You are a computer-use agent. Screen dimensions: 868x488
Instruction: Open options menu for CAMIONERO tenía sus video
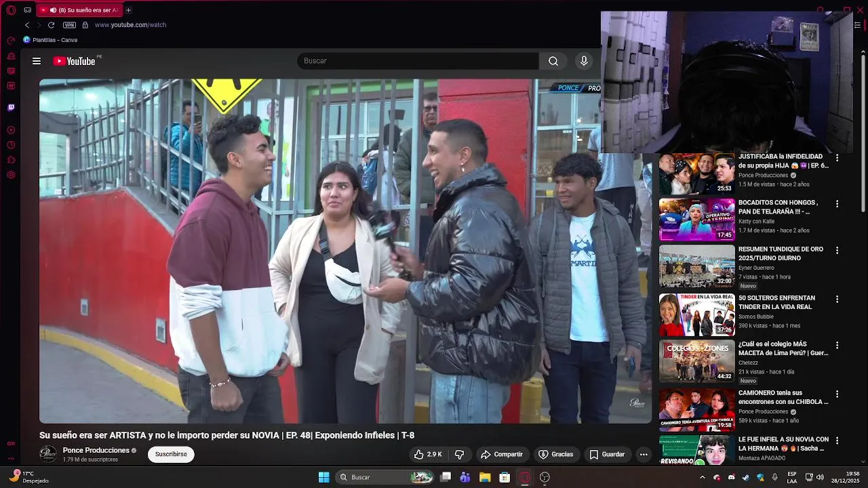pyautogui.click(x=837, y=394)
